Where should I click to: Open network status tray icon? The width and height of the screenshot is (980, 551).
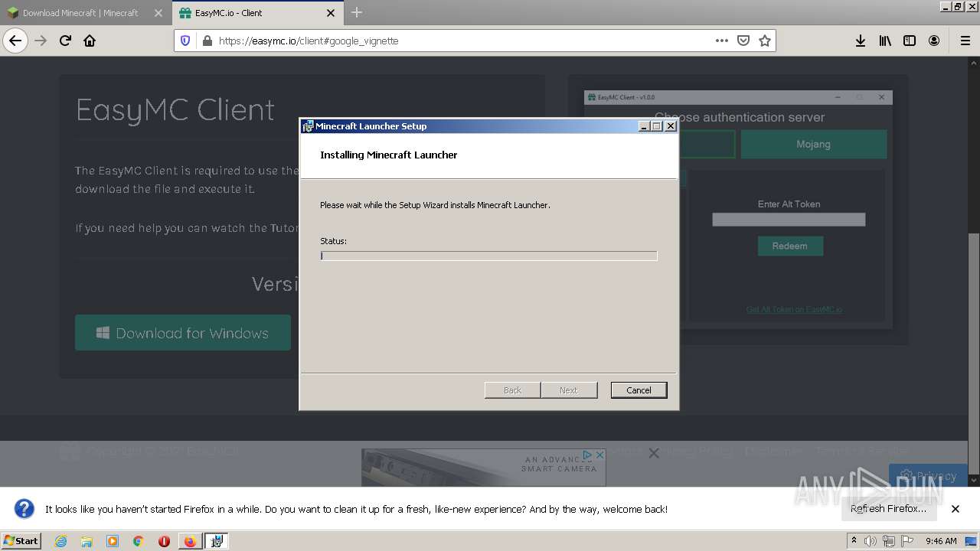click(x=889, y=541)
